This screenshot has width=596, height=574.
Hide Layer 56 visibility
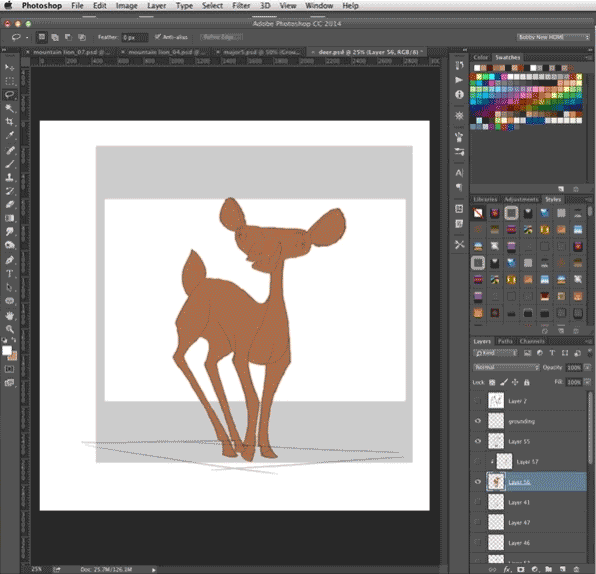(x=478, y=482)
